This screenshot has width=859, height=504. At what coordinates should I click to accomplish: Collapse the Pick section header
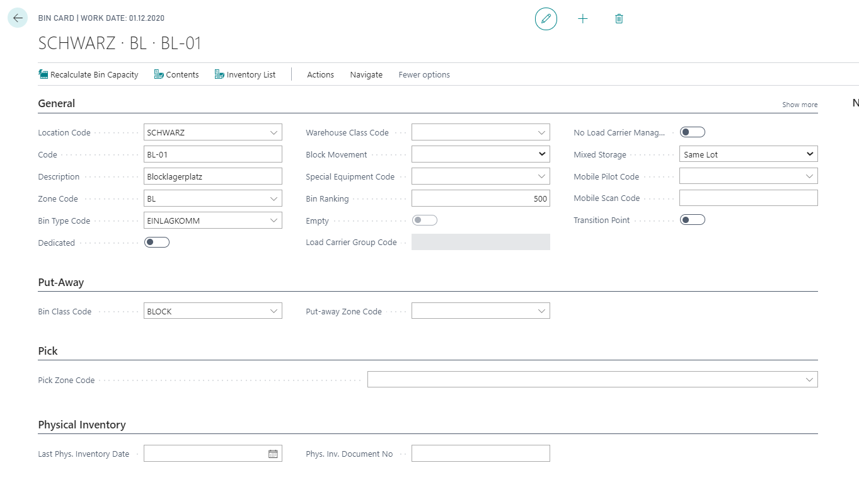48,351
